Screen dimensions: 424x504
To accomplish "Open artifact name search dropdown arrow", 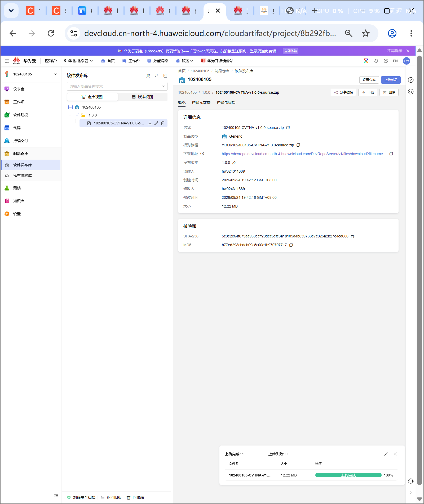I will [x=164, y=86].
